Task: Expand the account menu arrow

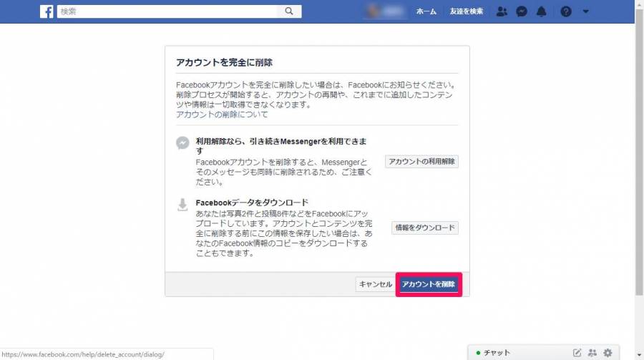Action: [x=585, y=11]
